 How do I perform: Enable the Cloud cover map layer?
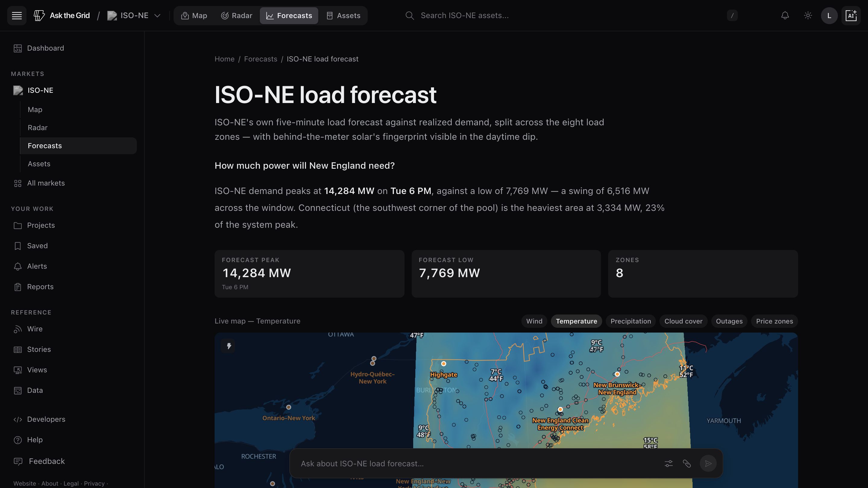[683, 321]
